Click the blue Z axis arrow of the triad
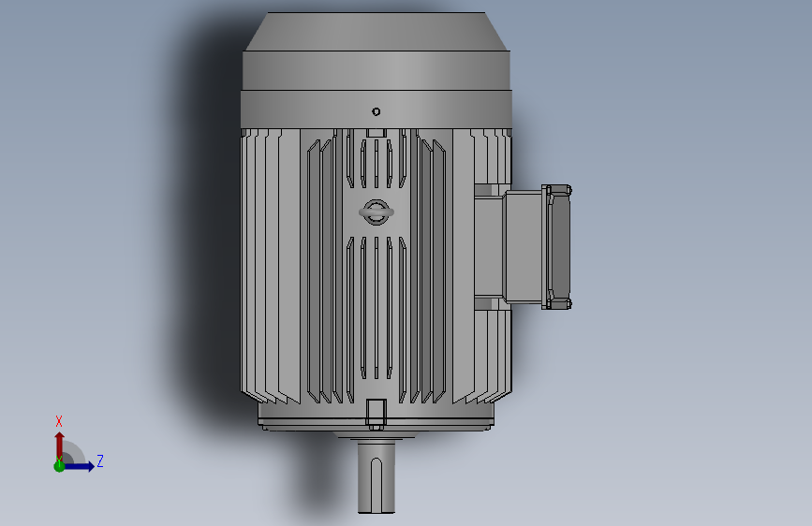The image size is (812, 526). 80,466
